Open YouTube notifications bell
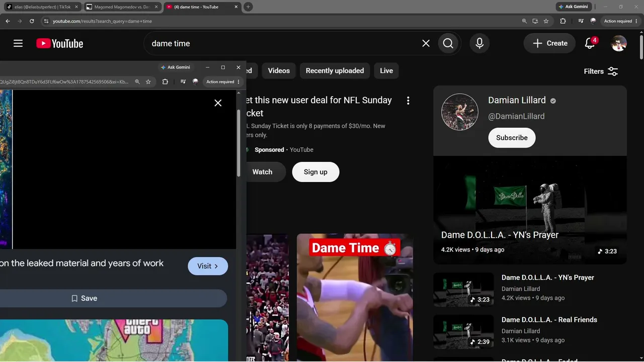This screenshot has height=362, width=644. 590,43
